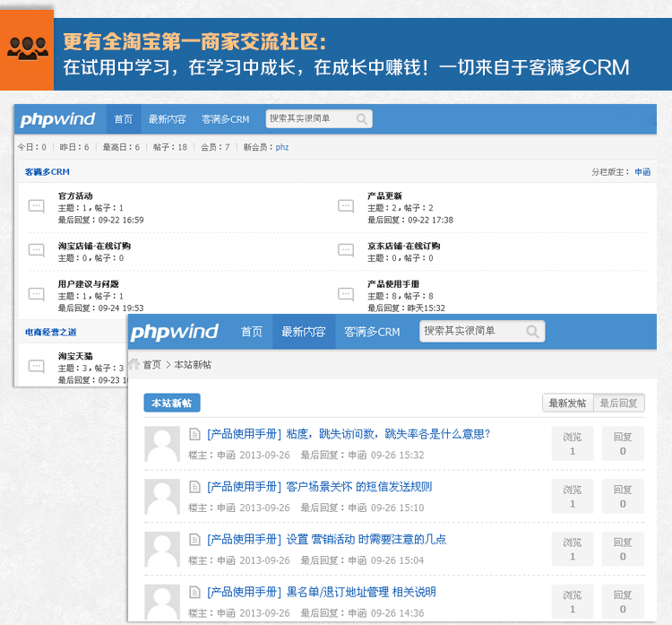Viewport: 672px width, 625px height.
Task: Click 浏览 count box of 客户场景关怀 post
Action: click(573, 496)
